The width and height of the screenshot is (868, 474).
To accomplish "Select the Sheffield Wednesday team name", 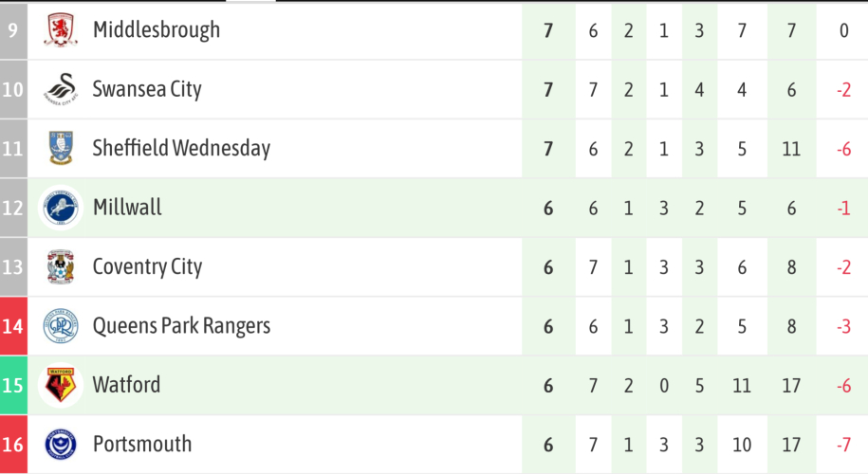I will pos(181,148).
